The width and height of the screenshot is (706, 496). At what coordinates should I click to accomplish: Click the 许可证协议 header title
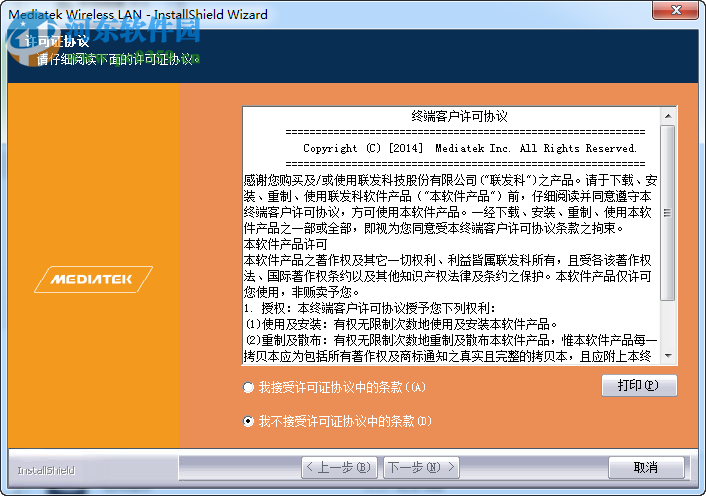(x=57, y=41)
